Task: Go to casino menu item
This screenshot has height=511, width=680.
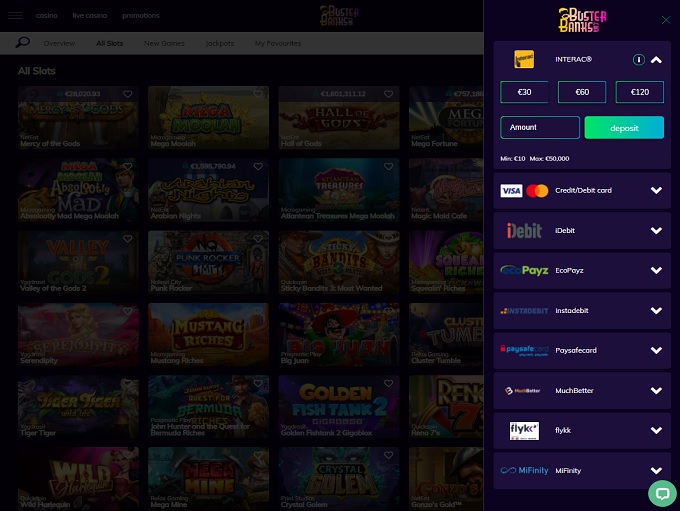Action: (x=46, y=16)
